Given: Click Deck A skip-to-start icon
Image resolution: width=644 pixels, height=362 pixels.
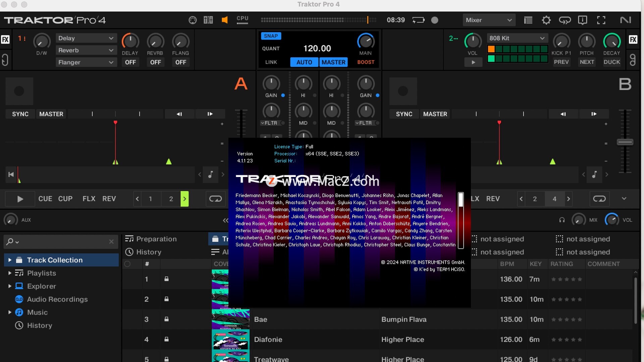Looking at the screenshot, I should click(11, 174).
